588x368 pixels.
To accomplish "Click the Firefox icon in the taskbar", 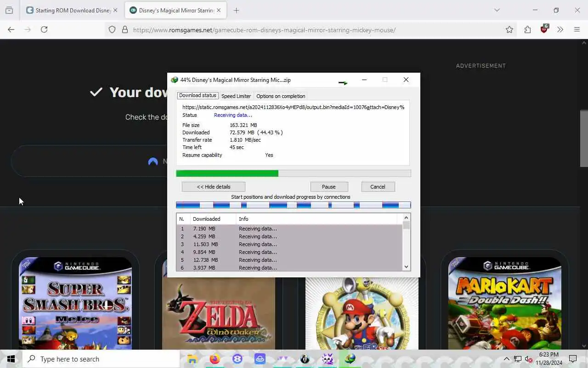I will point(215,359).
